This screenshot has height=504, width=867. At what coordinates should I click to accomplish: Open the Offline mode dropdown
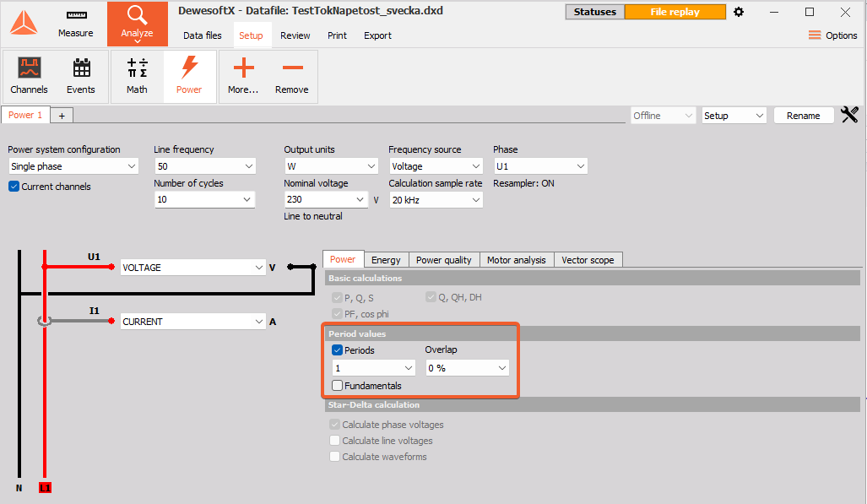click(663, 116)
